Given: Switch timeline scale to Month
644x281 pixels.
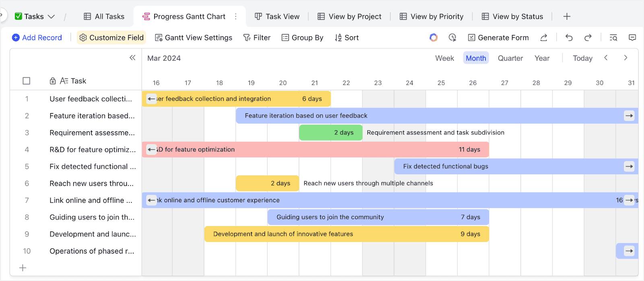Looking at the screenshot, I should (476, 58).
